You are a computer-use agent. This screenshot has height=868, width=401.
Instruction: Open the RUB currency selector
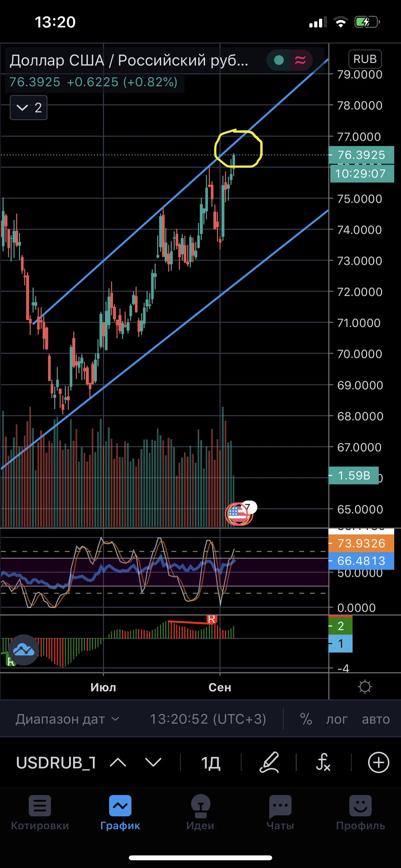[365, 59]
